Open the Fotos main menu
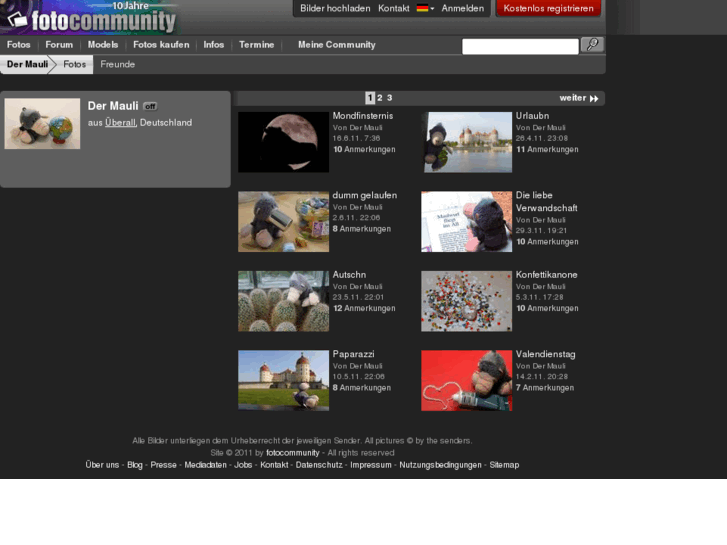This screenshot has height=545, width=727. coord(19,45)
